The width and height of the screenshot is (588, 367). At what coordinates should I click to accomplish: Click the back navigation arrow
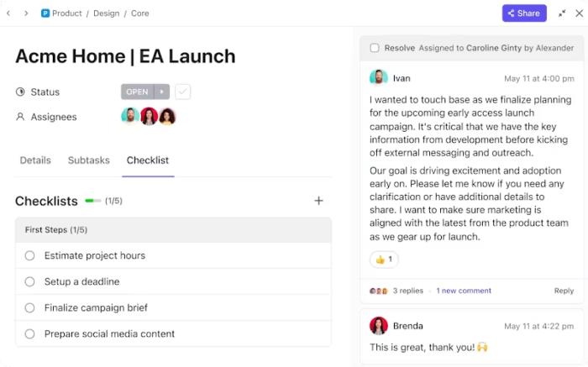pos(11,13)
